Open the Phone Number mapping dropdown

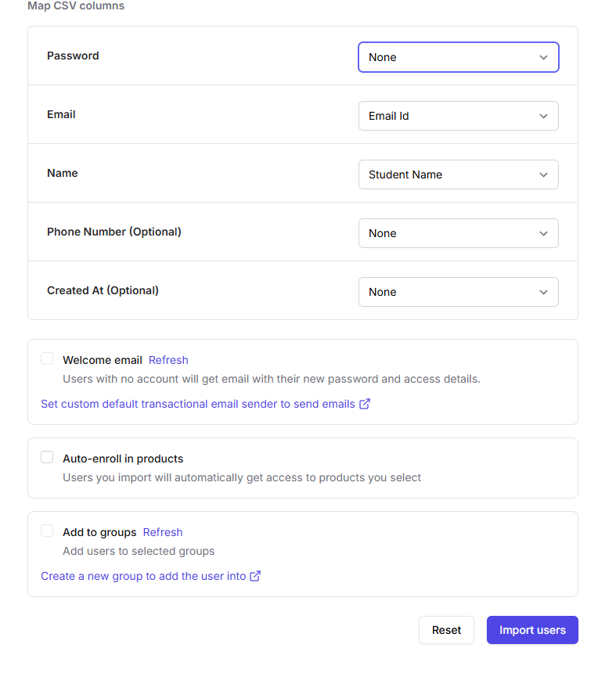458,233
